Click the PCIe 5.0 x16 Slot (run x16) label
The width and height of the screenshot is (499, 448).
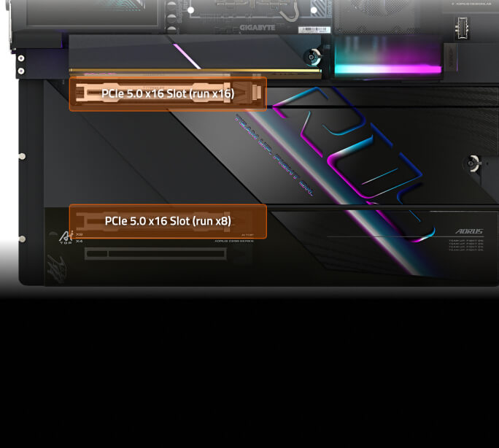pyautogui.click(x=168, y=94)
